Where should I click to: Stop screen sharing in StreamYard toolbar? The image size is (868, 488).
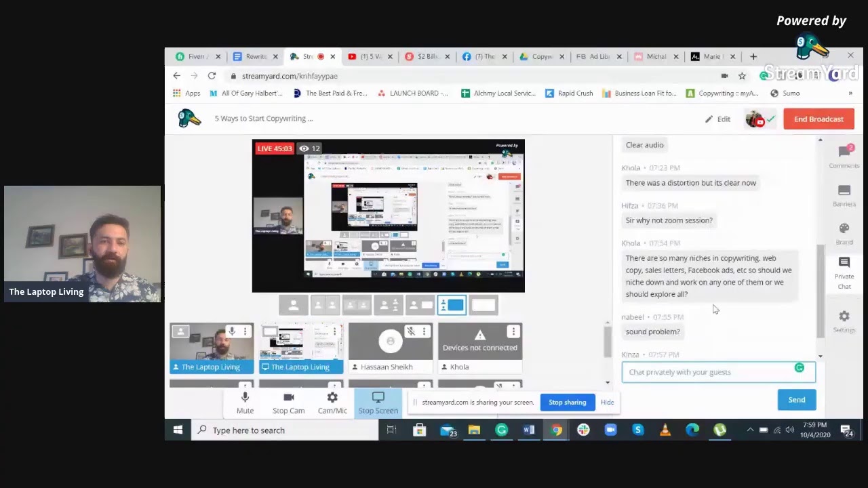[x=378, y=403]
